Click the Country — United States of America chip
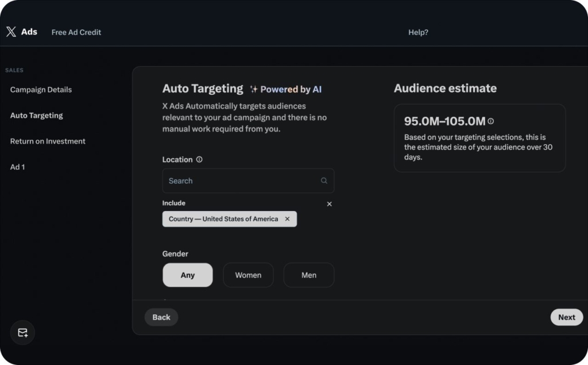The height and width of the screenshot is (365, 588). (230, 219)
